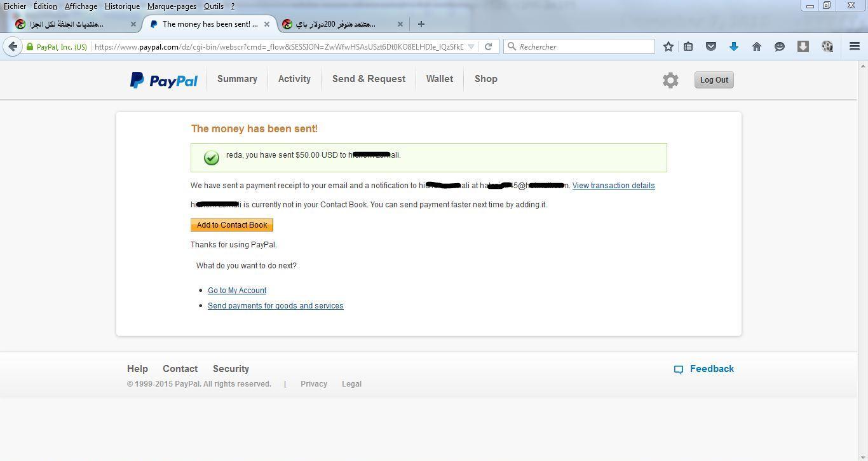Screen dimensions: 868x461
Task: Open Firefox hamburger menu
Action: coord(855,46)
